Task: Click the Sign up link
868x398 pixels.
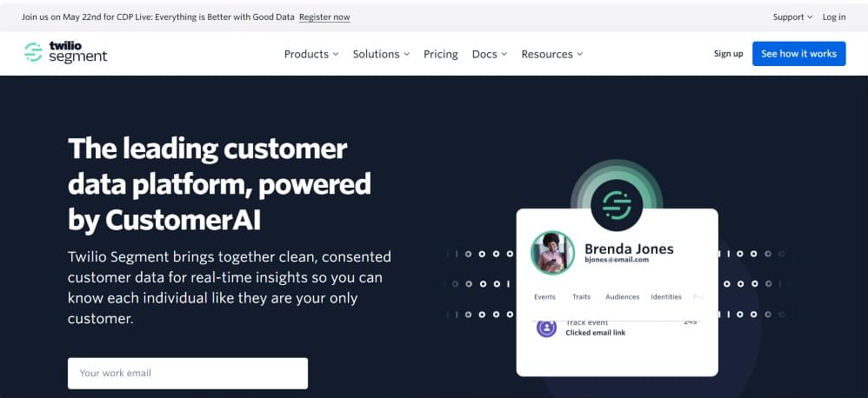Action: pyautogui.click(x=728, y=54)
